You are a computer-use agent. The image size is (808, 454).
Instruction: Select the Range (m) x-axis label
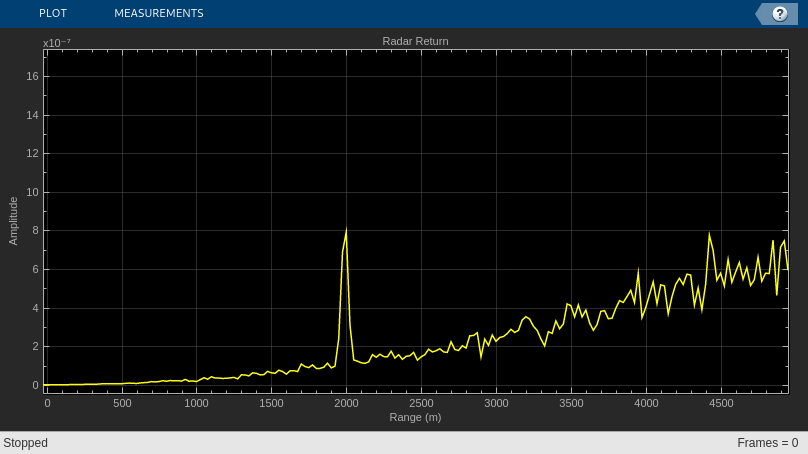(415, 417)
